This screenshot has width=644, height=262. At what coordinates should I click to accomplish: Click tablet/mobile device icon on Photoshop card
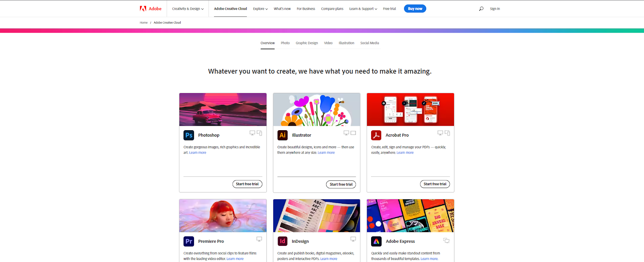(x=260, y=133)
